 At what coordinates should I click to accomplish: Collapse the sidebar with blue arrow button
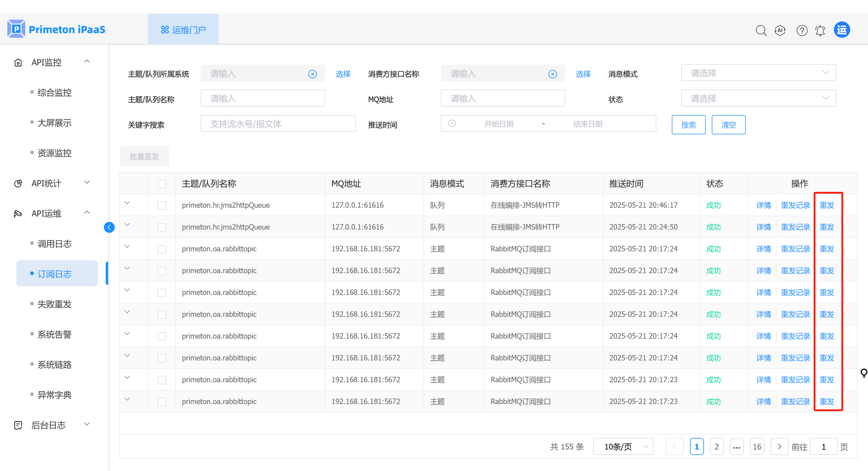coord(109,227)
